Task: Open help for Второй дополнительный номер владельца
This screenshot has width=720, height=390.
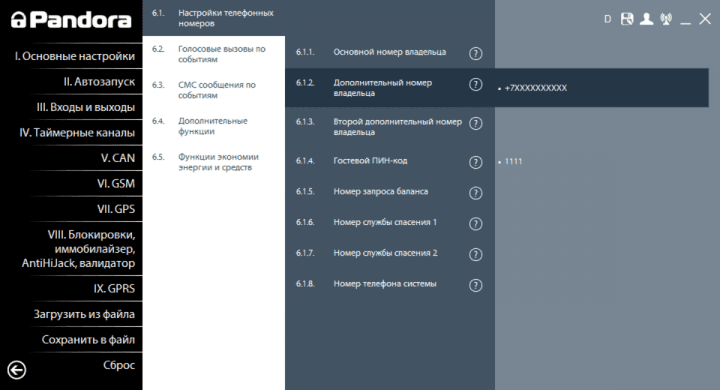Action: (x=476, y=123)
